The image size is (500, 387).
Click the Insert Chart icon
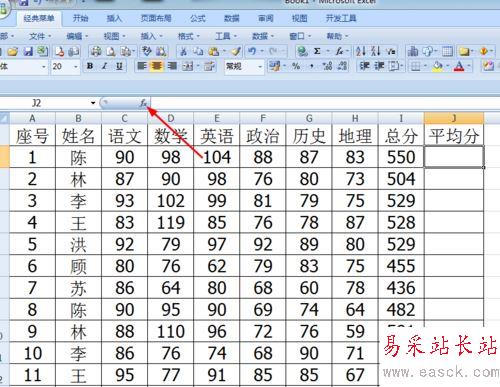[413, 51]
